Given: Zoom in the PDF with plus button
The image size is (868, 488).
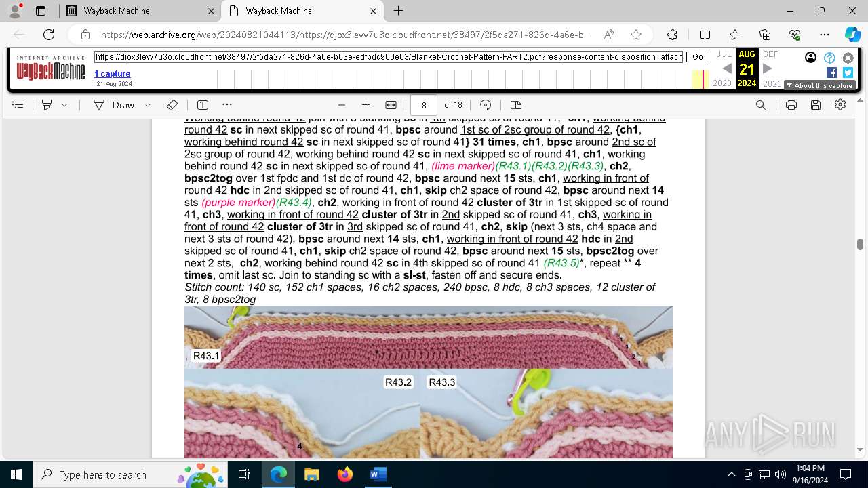Looking at the screenshot, I should pyautogui.click(x=366, y=105).
